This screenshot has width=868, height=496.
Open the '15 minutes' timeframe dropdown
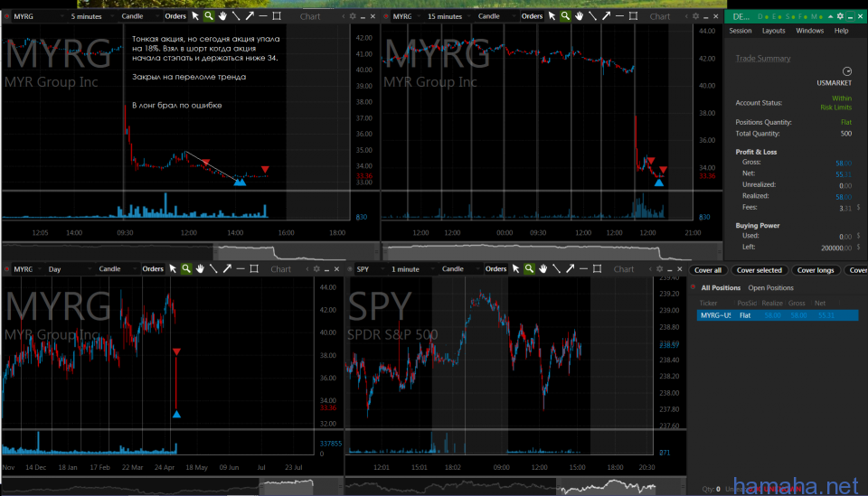click(449, 16)
